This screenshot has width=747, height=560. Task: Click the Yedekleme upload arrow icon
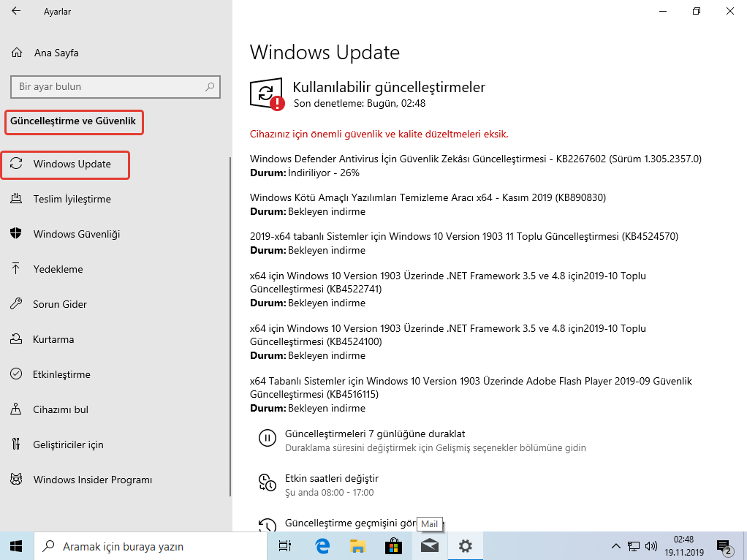click(16, 269)
